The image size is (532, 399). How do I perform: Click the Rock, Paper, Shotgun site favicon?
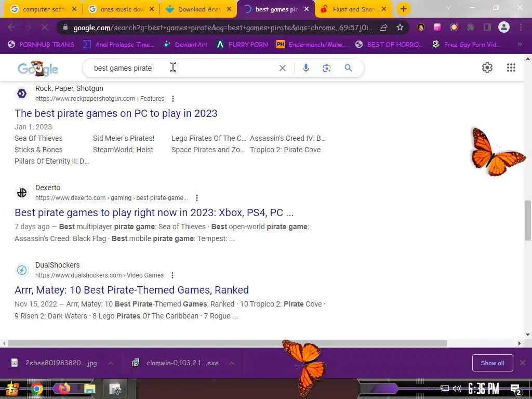click(22, 94)
